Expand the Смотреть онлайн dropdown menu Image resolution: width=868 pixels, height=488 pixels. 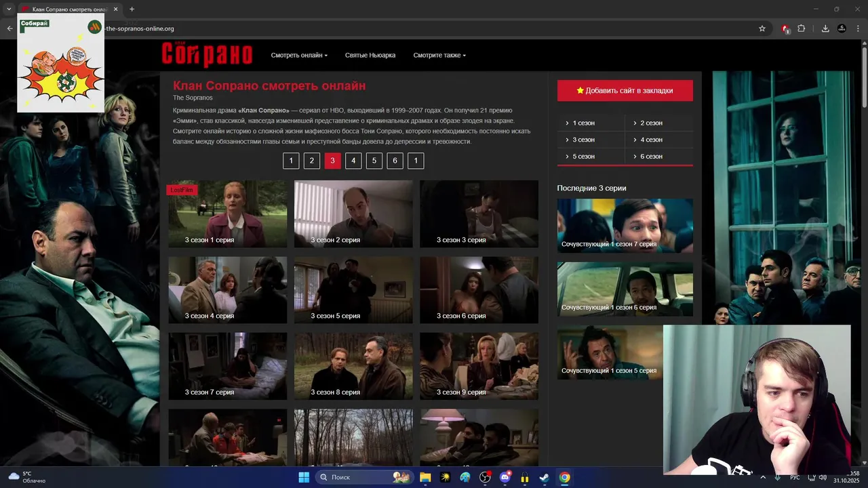pos(299,55)
